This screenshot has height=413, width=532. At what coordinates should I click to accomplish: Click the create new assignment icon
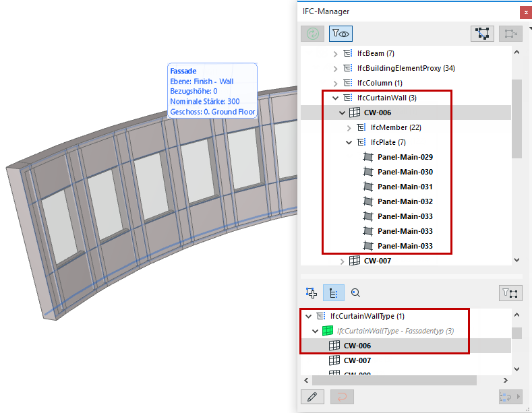(x=311, y=293)
